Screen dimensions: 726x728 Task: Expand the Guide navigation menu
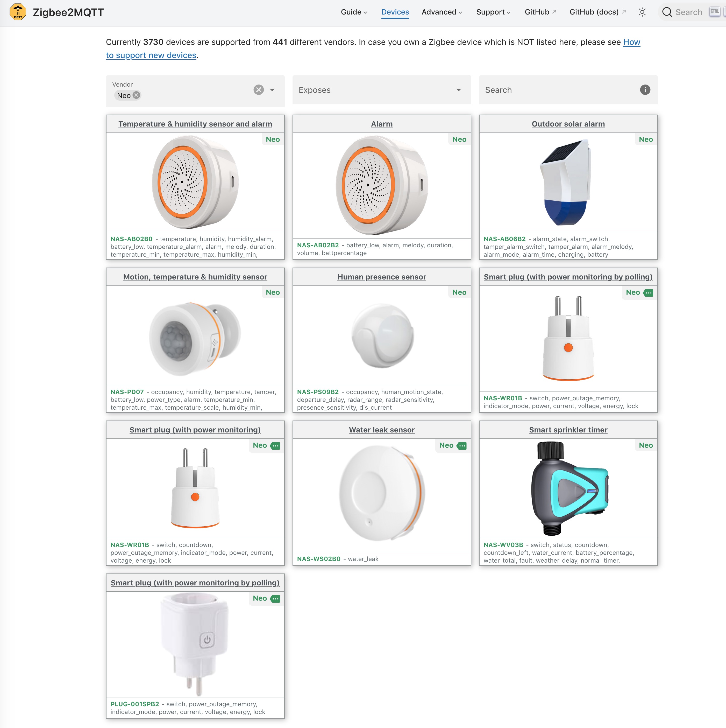tap(353, 12)
